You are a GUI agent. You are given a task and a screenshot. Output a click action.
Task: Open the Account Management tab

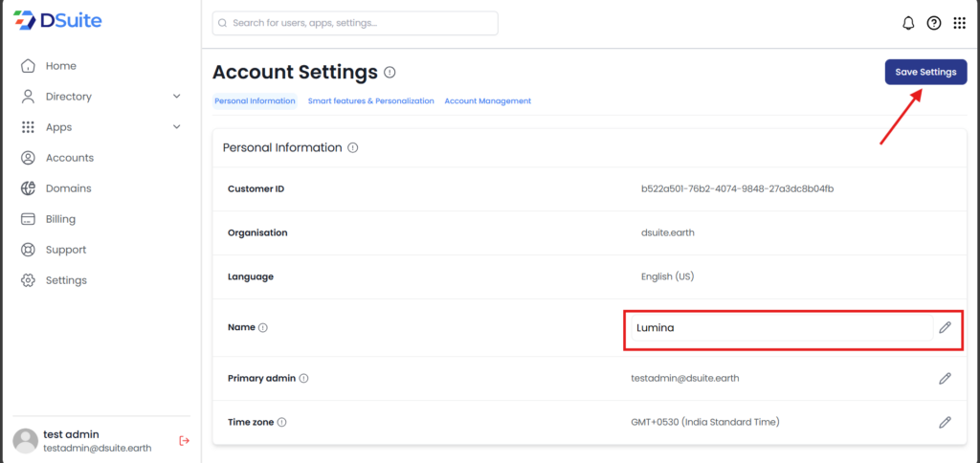pyautogui.click(x=487, y=100)
